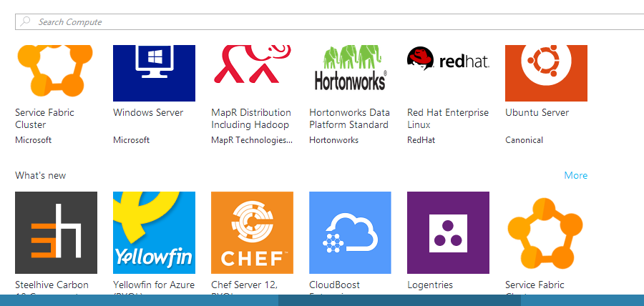Click the Ubuntu Server title text
Screen dimensions: 644x306
(537, 112)
